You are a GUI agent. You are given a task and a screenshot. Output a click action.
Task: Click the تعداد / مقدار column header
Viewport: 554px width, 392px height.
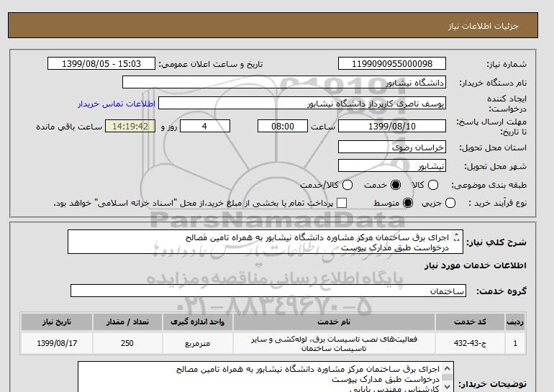[x=127, y=322]
